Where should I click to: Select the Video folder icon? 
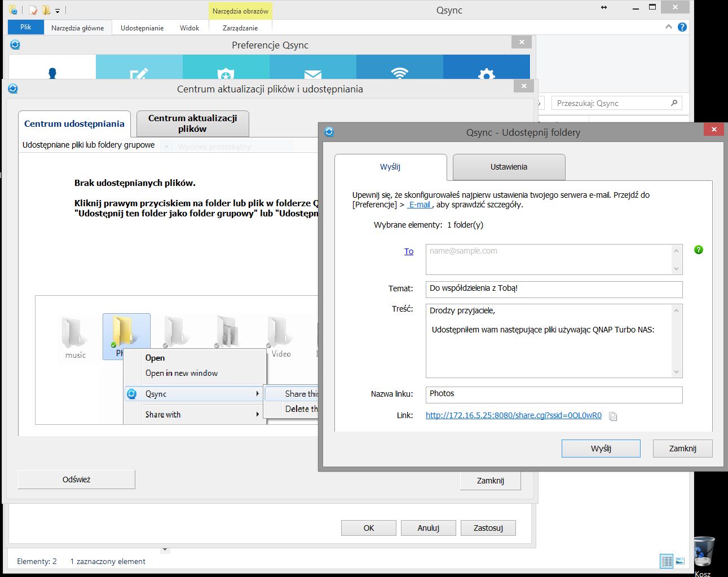[x=281, y=337]
